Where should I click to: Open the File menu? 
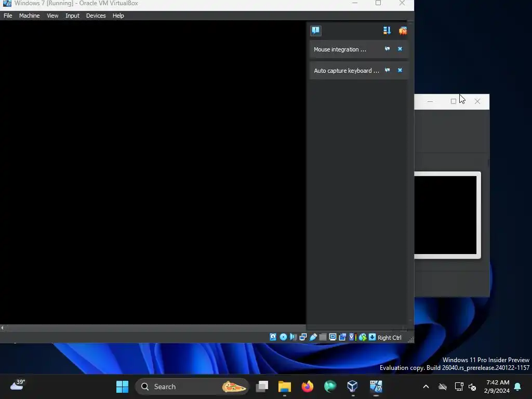pos(8,16)
